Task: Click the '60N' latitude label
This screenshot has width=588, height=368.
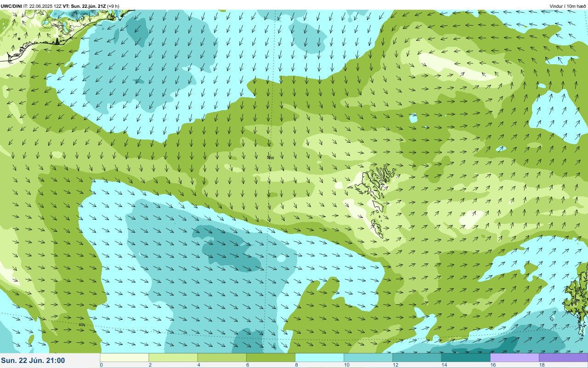Action: pos(82,325)
